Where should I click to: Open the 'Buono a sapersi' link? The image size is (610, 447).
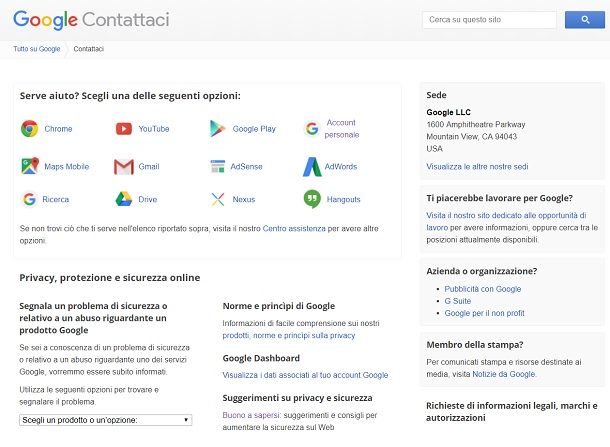(x=251, y=415)
